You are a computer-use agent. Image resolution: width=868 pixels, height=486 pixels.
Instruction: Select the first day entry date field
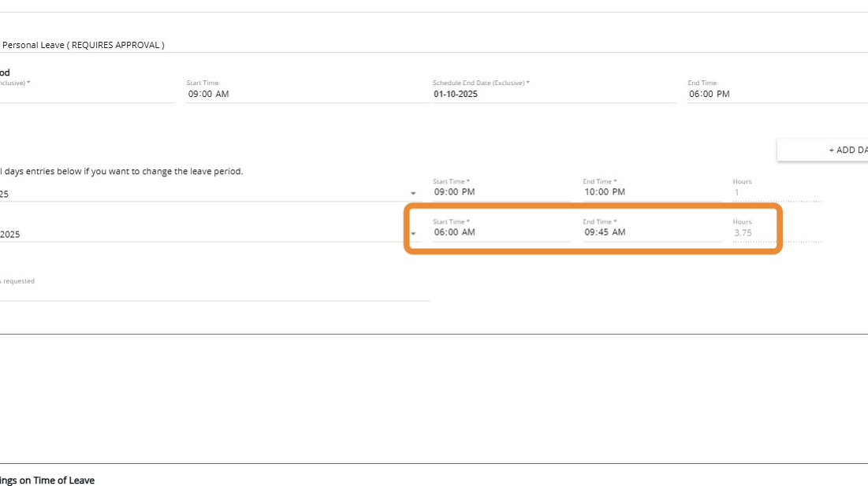click(x=205, y=194)
